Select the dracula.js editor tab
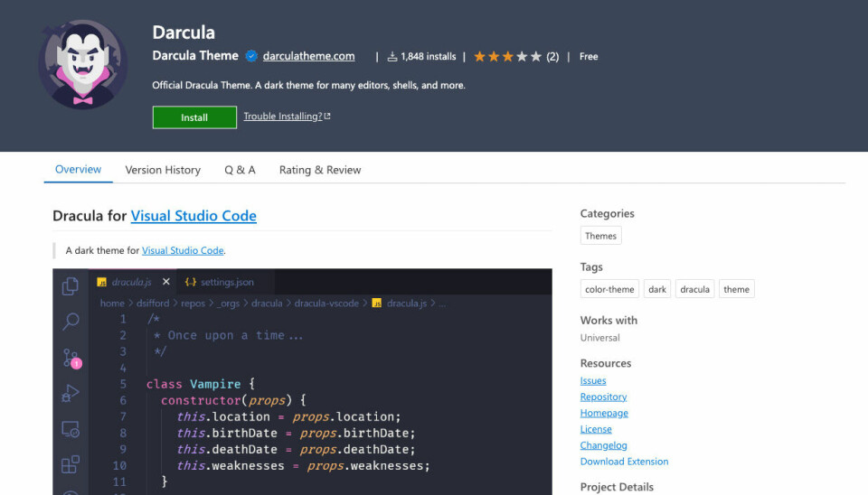This screenshot has width=868, height=495. pos(132,282)
